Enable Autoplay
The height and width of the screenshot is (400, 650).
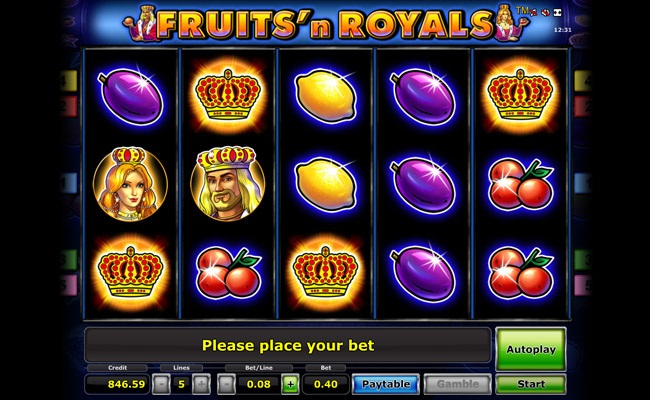coord(531,349)
